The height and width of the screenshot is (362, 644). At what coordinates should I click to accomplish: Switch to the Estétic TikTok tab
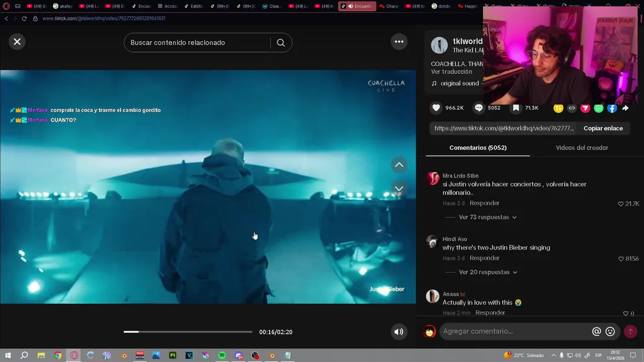194,6
